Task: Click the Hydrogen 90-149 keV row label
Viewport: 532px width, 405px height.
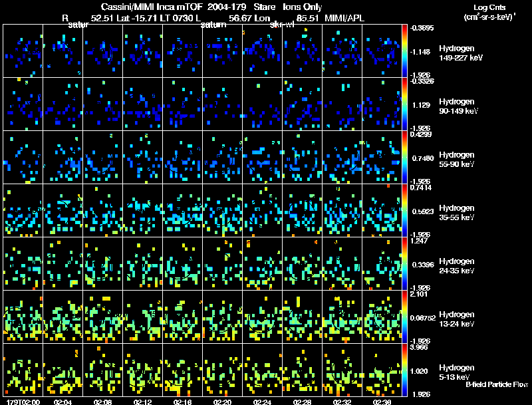Action: tap(458, 106)
